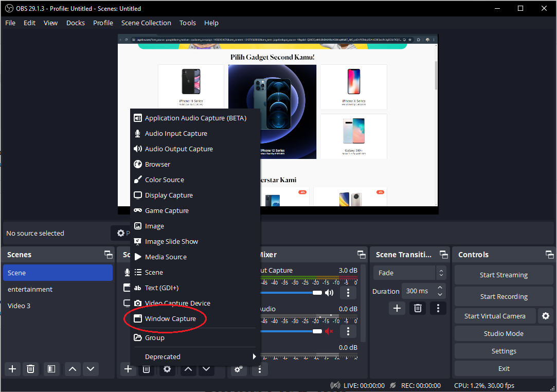
Task: Open the Fade transition dropdown
Action: point(409,273)
